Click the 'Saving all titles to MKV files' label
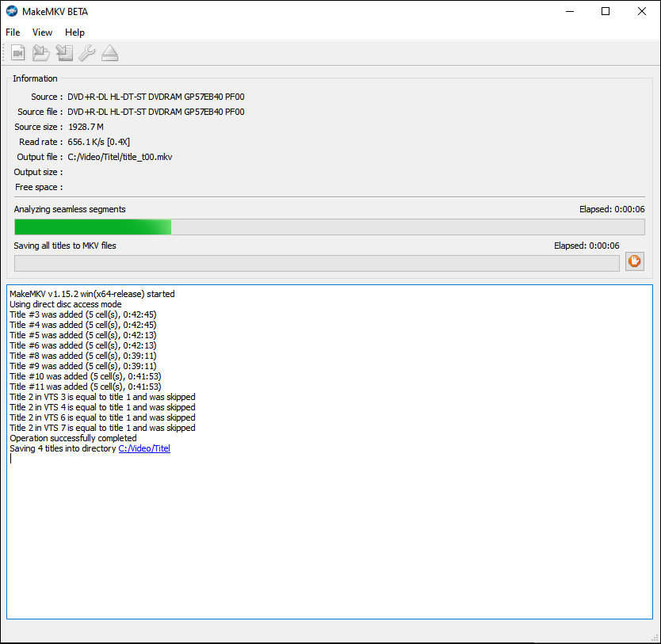 (x=65, y=246)
